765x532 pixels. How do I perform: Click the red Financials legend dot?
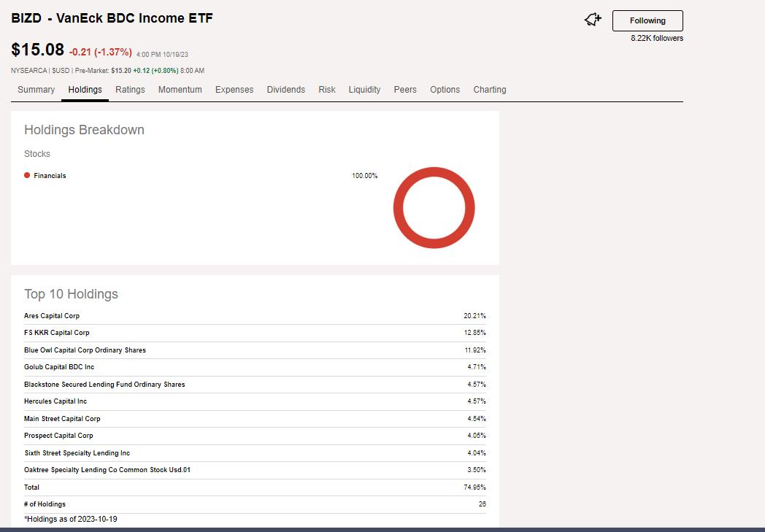point(27,176)
